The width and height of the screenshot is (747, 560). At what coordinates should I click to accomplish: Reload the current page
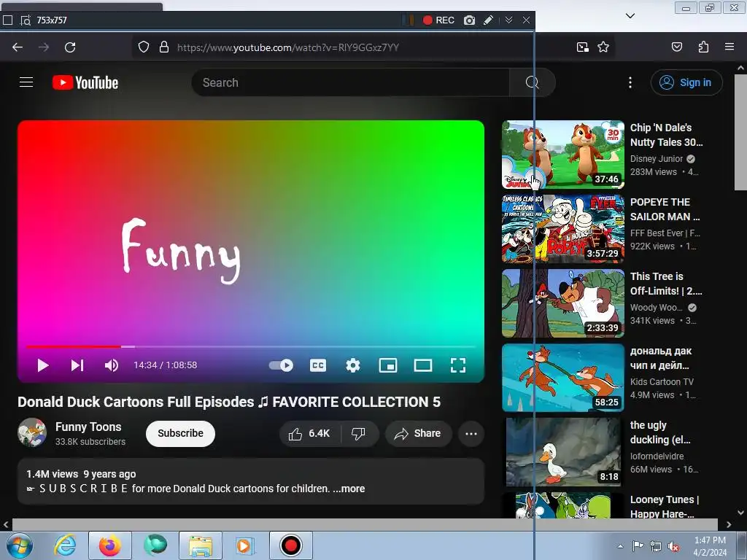[70, 47]
